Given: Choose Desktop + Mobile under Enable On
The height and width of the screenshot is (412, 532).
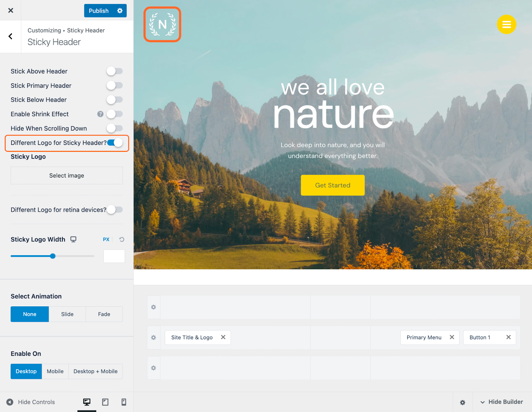Looking at the screenshot, I should coord(95,371).
